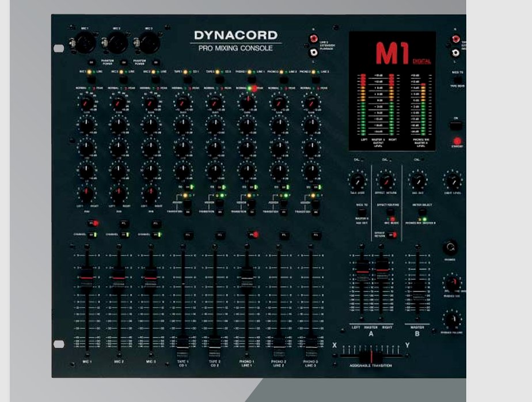Click the MIC 2 channel fader
The width and height of the screenshot is (532, 402).
coord(119,278)
